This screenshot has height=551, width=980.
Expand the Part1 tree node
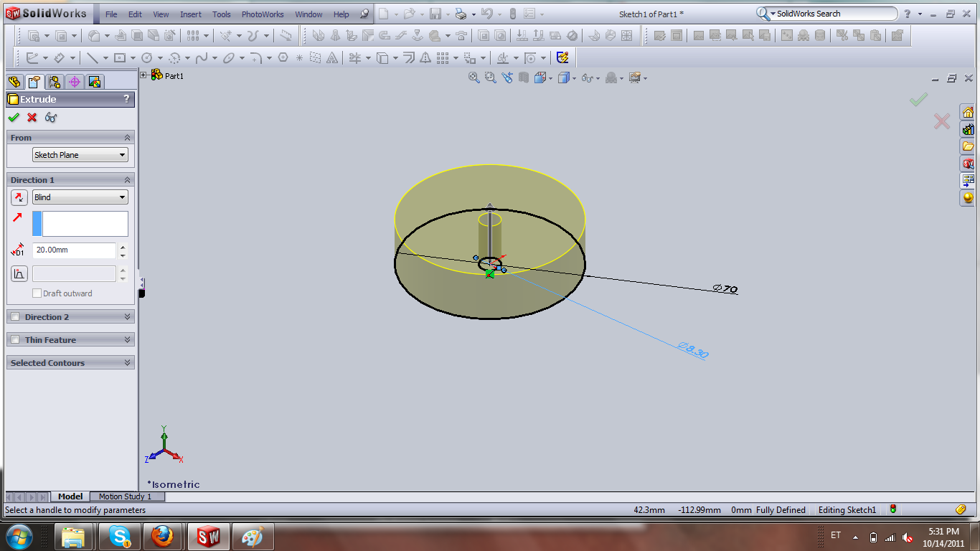tap(144, 75)
